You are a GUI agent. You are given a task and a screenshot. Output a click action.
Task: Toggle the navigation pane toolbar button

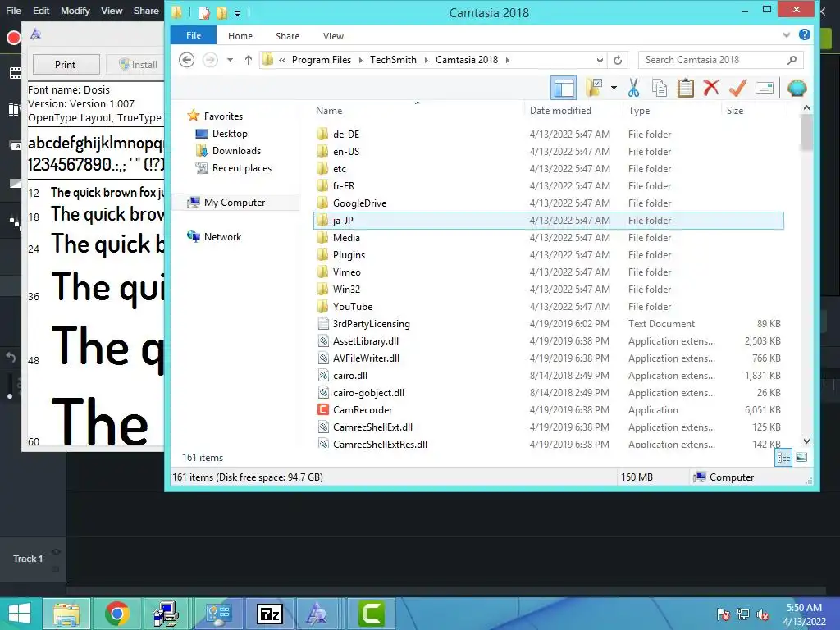(564, 88)
